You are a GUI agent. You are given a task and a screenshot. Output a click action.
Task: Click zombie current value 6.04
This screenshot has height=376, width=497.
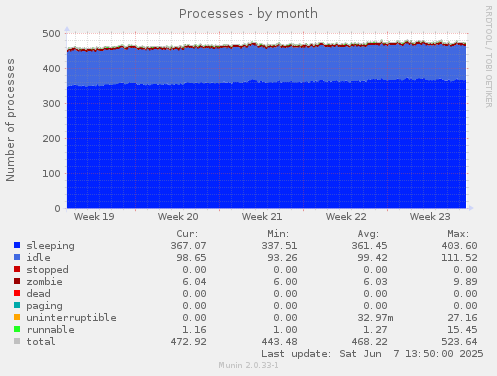coord(195,282)
